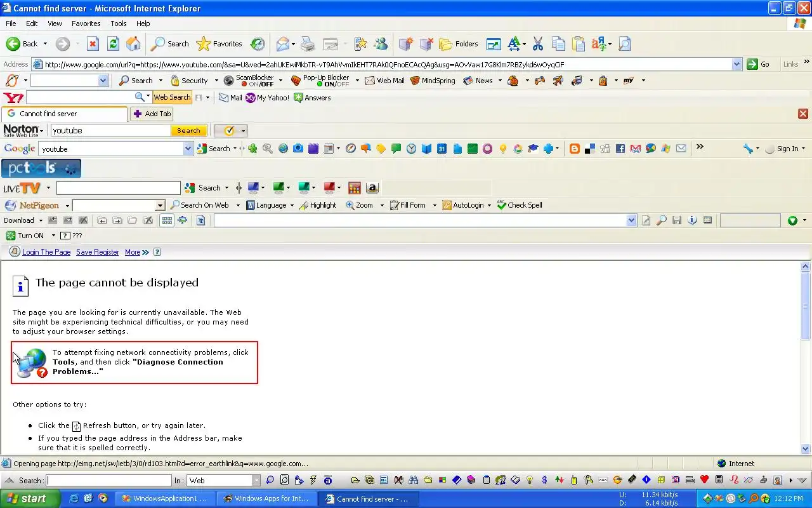812x508 pixels.
Task: Switch to WindowsApplication1 taskbar window
Action: tap(166, 498)
